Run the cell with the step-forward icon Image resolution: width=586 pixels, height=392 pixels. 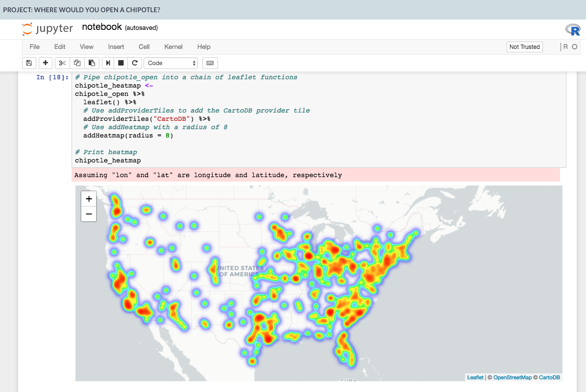click(x=108, y=63)
